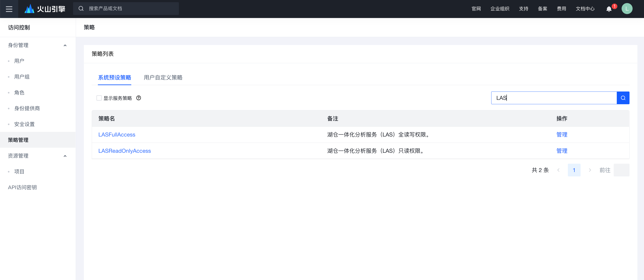Open 支持 in the top bar
Screen dimensions: 644x280
523,9
